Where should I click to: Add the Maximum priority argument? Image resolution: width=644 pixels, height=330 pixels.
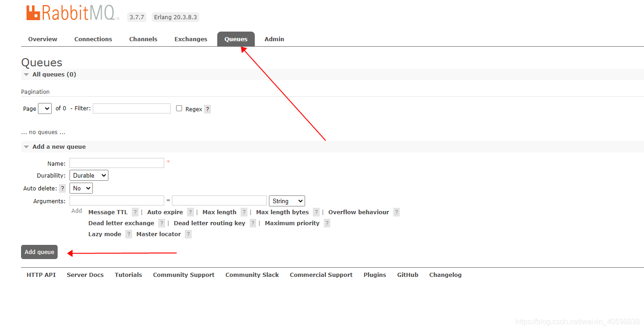pyautogui.click(x=292, y=223)
